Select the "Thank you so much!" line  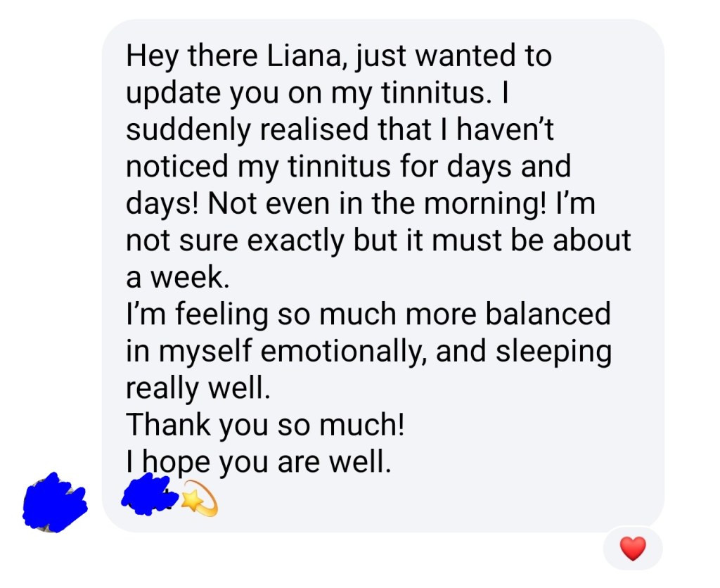[x=266, y=426]
